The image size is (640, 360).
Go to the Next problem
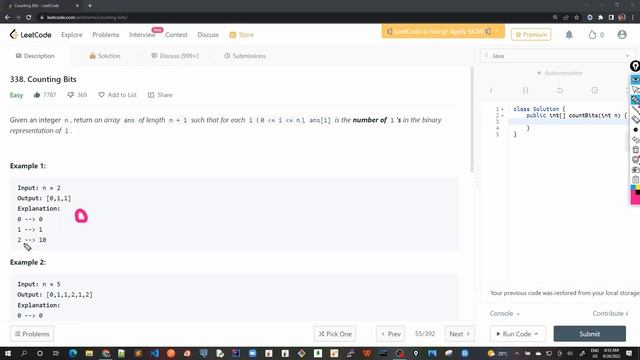pos(460,334)
